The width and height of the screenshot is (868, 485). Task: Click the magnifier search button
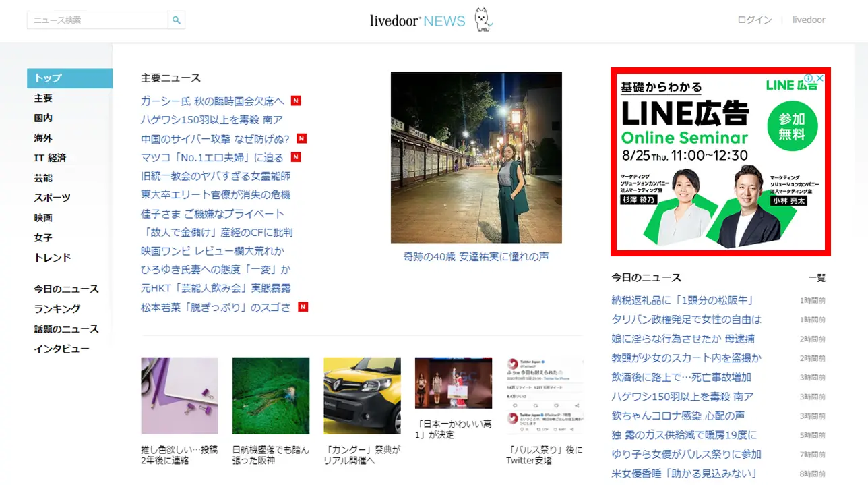(177, 20)
